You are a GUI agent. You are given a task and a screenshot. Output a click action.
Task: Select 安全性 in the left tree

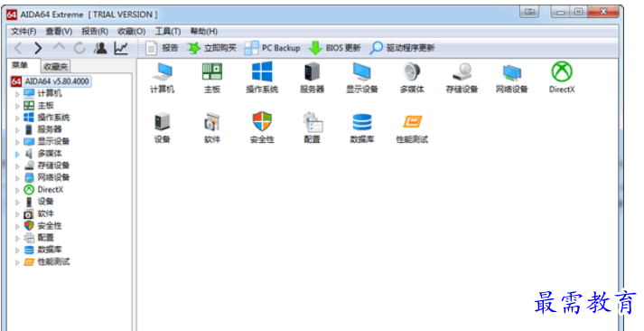click(50, 225)
